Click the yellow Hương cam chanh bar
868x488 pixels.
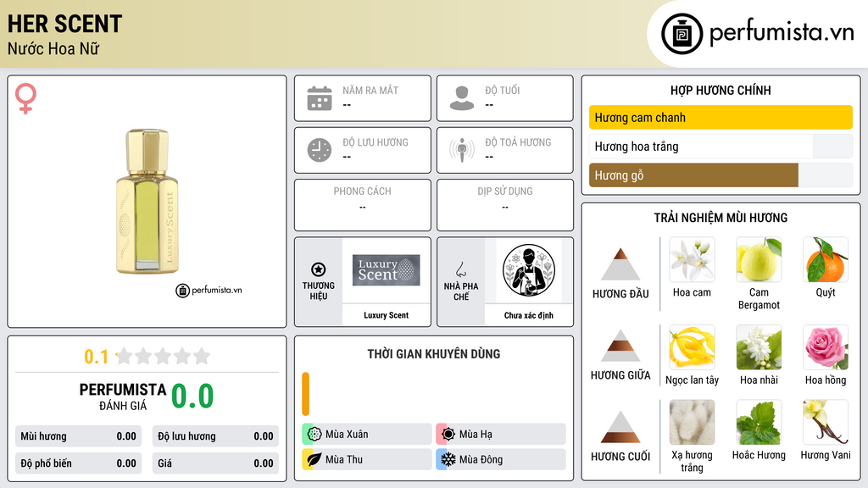pos(721,117)
